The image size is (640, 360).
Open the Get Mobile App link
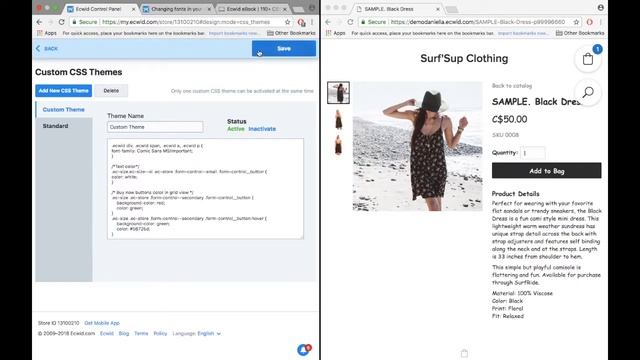pyautogui.click(x=102, y=323)
